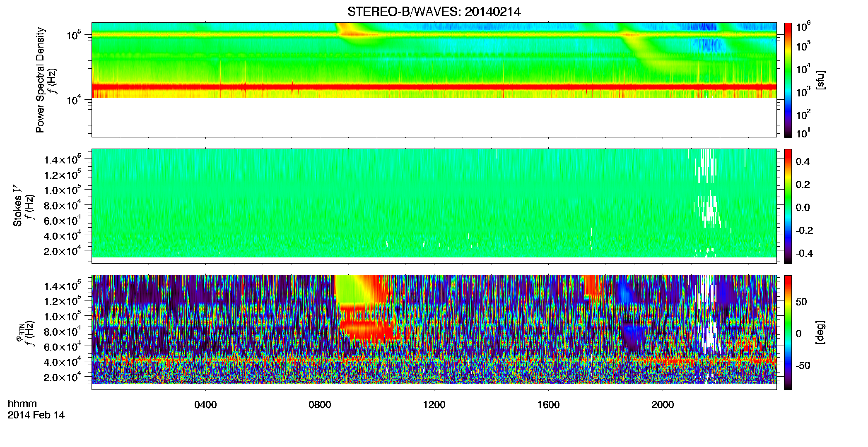Click the red band in the power spectrum
868x447 pixels.
[434, 87]
